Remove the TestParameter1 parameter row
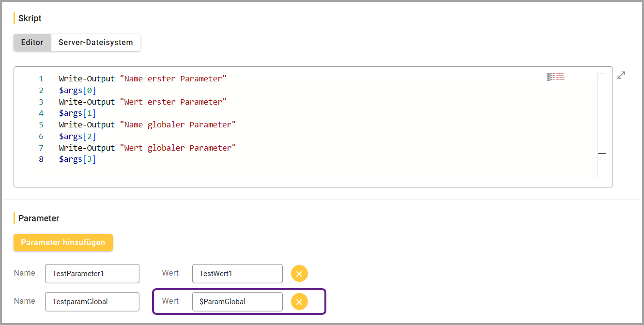This screenshot has width=644, height=325. pyautogui.click(x=299, y=274)
